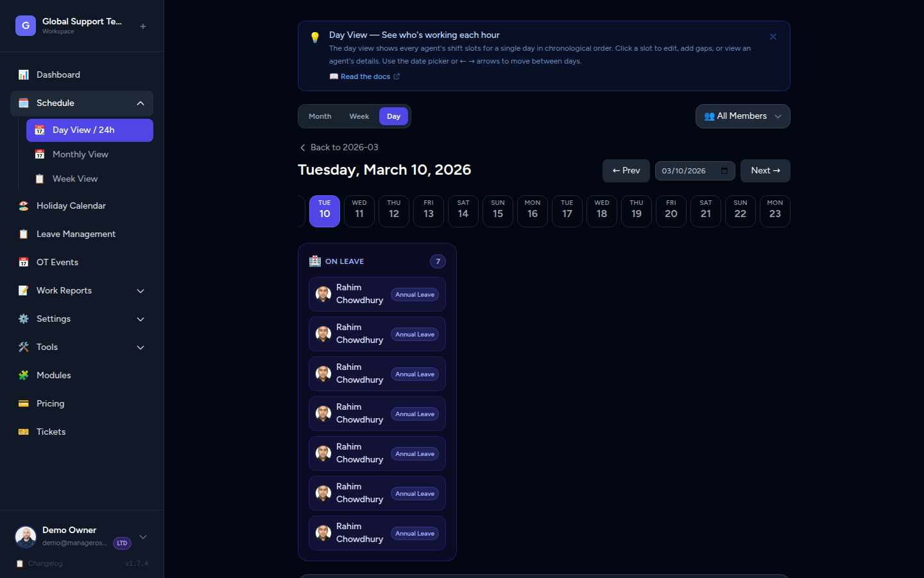Click the Tickets icon in sidebar
924x578 pixels.
(24, 432)
